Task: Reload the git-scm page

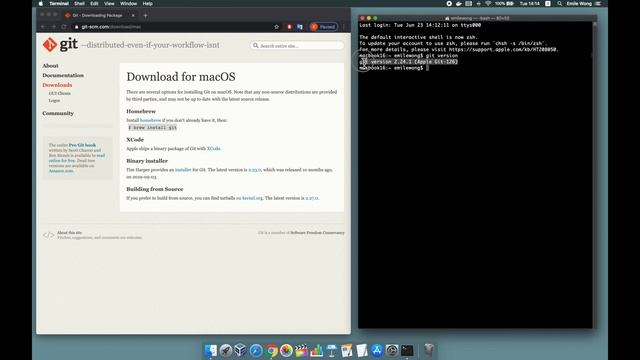Action: click(64, 27)
